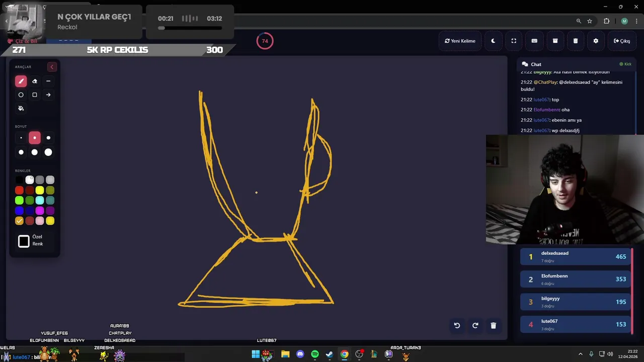644x362 pixels.
Task: Click the archive box icon
Action: tap(555, 41)
